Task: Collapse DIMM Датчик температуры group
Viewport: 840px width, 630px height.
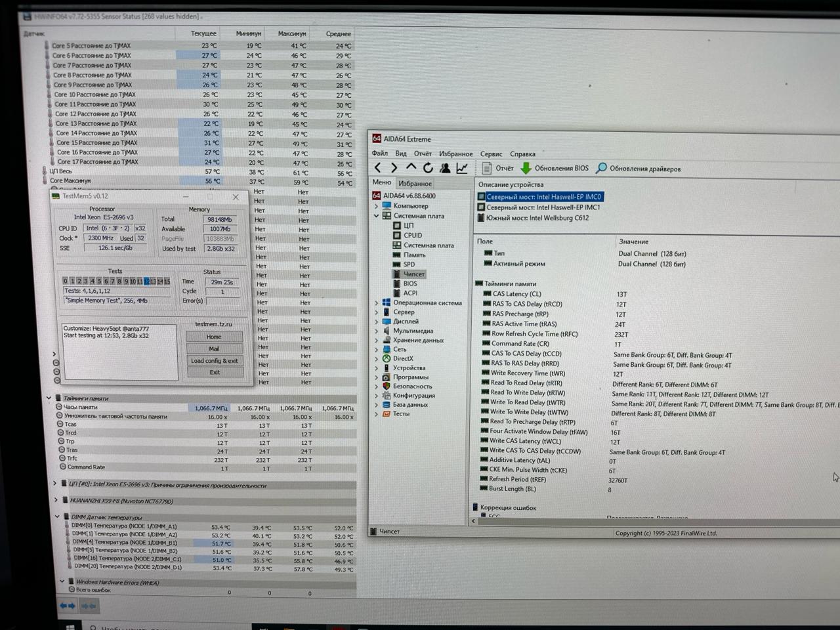Action: 57,516
